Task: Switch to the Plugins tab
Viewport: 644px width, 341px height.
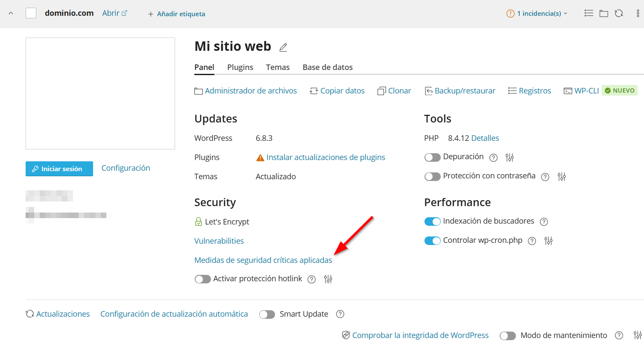Action: point(240,67)
